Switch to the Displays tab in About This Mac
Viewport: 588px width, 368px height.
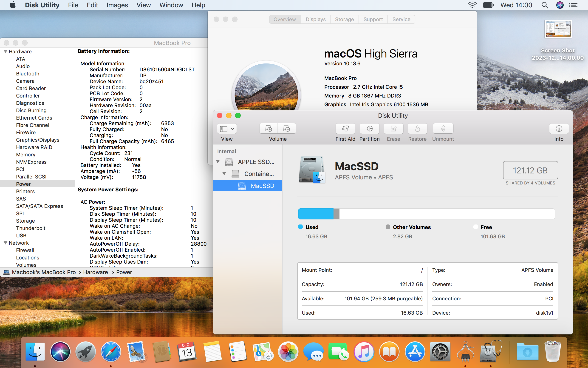point(316,19)
